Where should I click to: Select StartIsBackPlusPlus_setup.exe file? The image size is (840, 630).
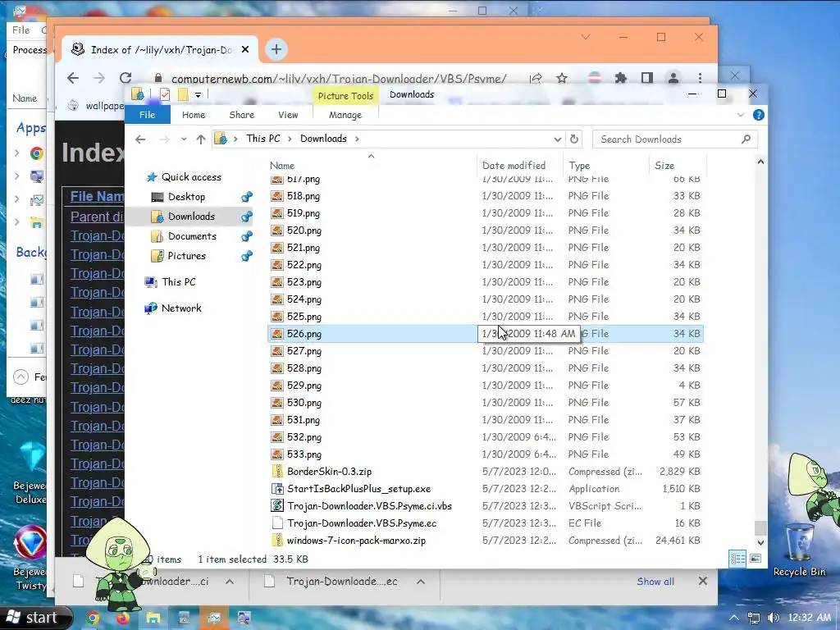tap(358, 489)
